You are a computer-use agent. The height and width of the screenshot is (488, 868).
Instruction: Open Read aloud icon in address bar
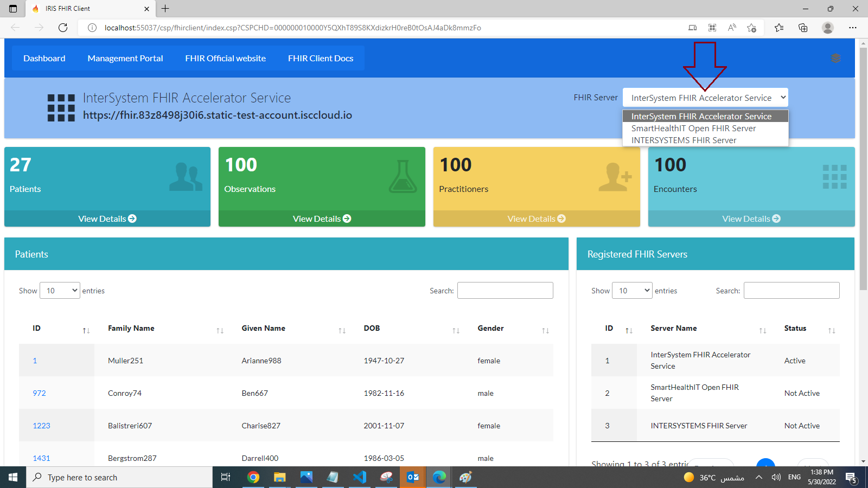732,28
